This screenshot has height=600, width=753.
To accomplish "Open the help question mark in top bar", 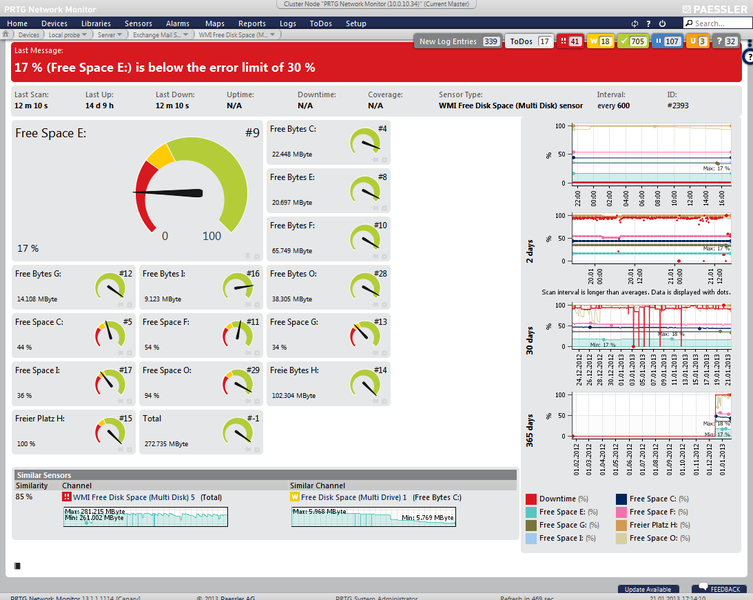I will pyautogui.click(x=648, y=24).
